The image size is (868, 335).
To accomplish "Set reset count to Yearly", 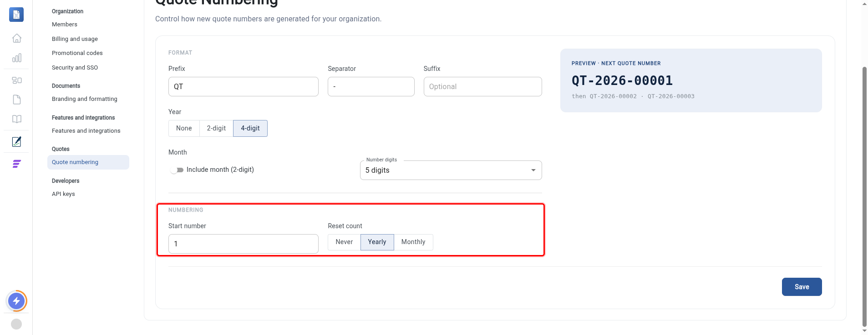I will (x=377, y=242).
